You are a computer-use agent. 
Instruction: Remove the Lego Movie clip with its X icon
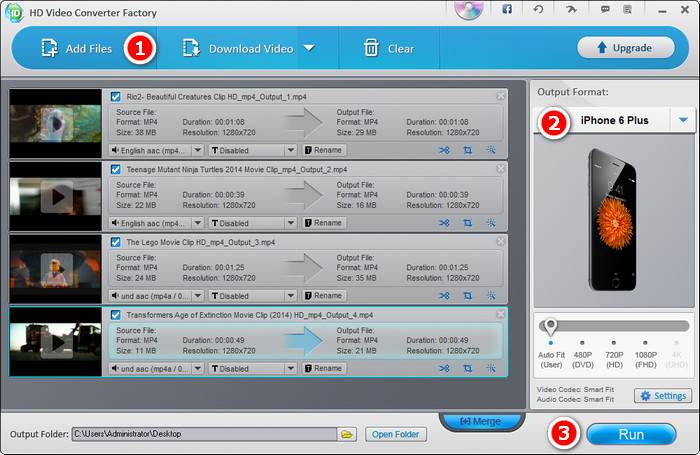tap(500, 241)
